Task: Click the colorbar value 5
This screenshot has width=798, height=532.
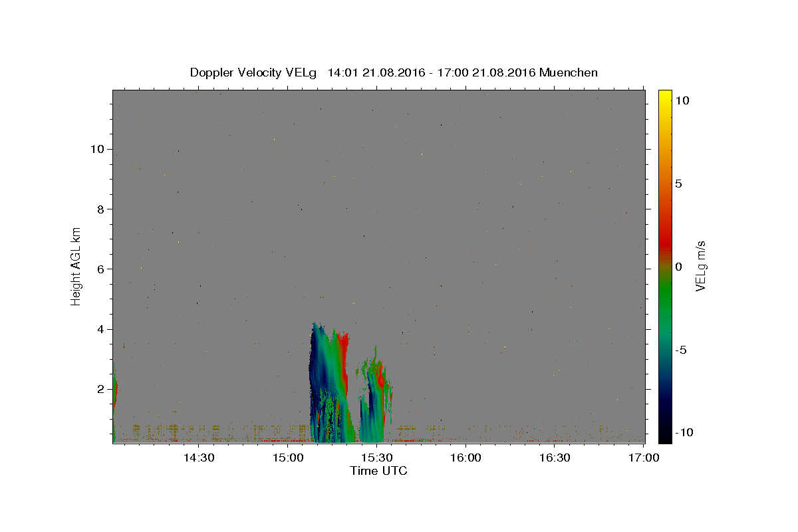Action: click(678, 184)
